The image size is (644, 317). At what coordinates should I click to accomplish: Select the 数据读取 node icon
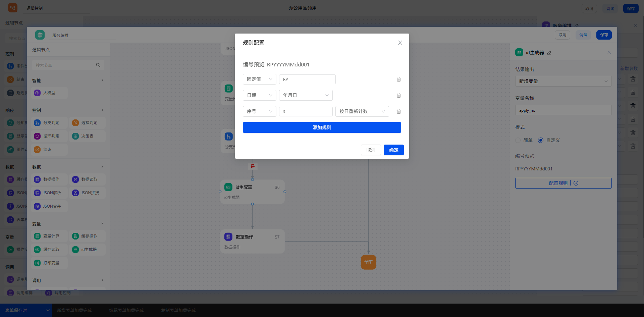coord(75,179)
